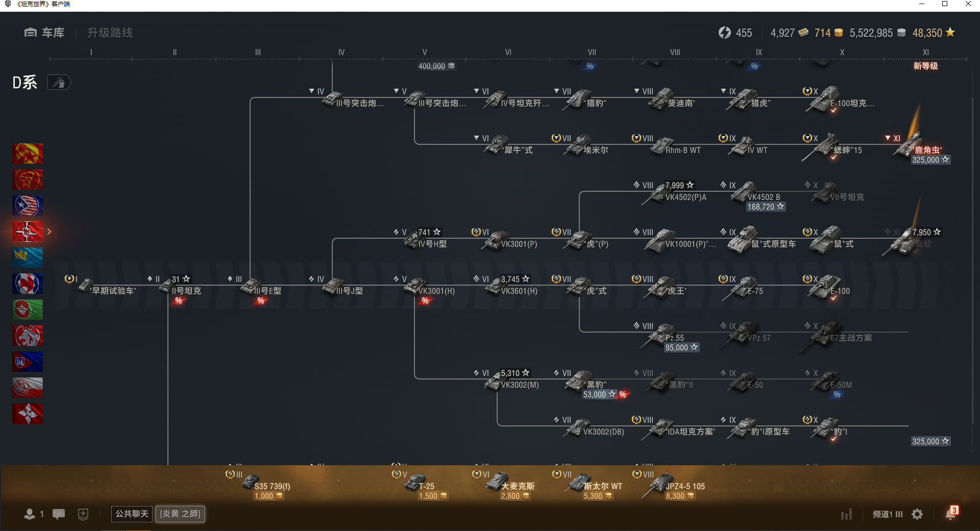Click "黑豹" research cost 53,000
This screenshot has height=531, width=980.
coord(599,394)
